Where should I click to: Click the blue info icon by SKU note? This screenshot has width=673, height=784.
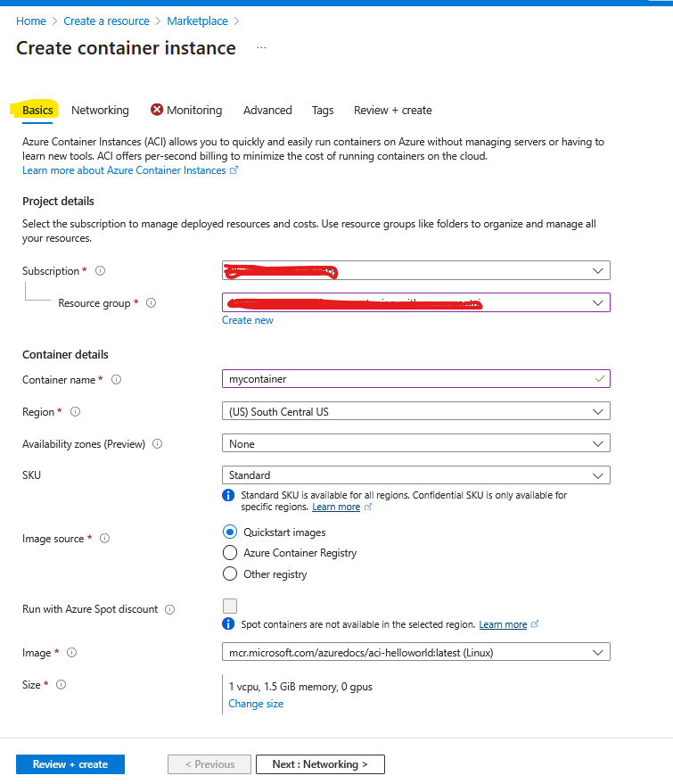[x=228, y=495]
